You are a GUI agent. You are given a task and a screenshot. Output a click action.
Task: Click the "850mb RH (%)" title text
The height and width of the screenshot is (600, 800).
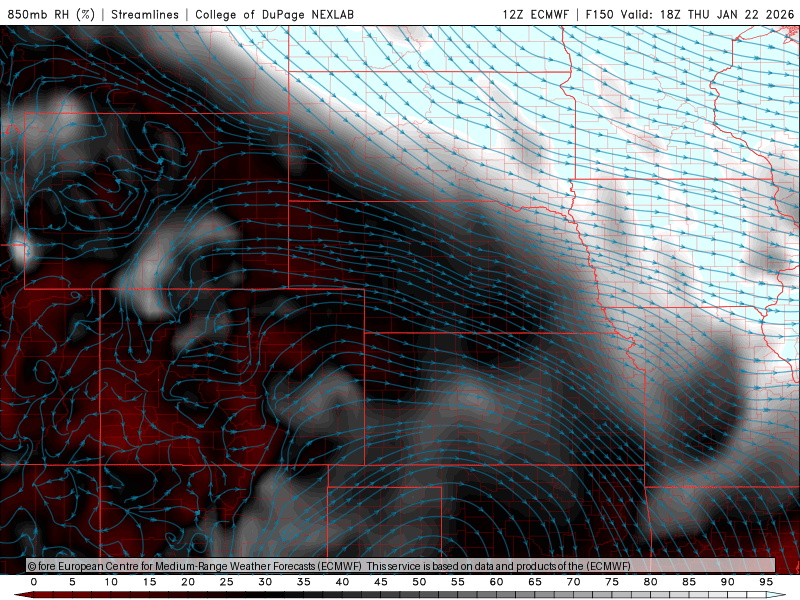[x=51, y=14]
